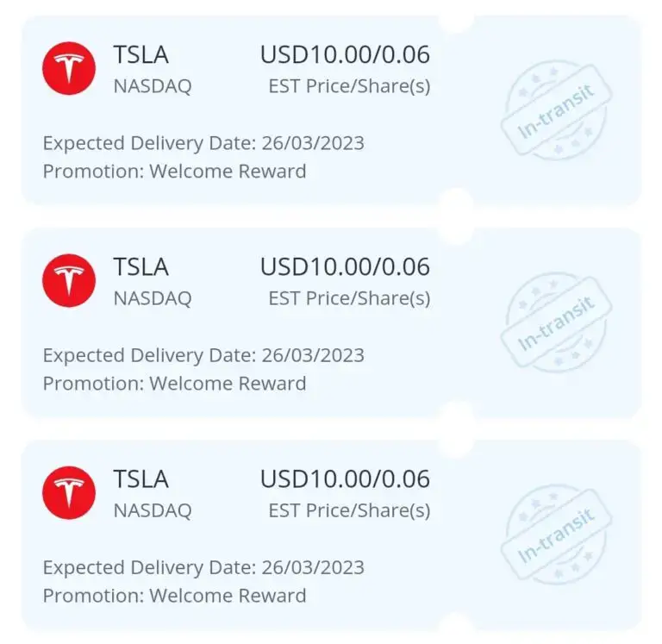This screenshot has width=662, height=644.
Task: Click EST Price/Share(s) label in third card
Action: tap(350, 511)
